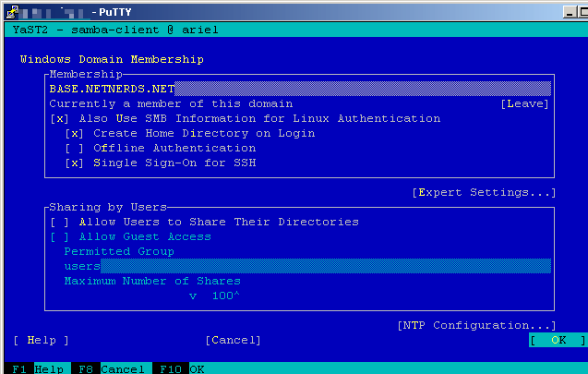Enable Offline Authentication option
The image size is (588, 374).
tap(73, 148)
